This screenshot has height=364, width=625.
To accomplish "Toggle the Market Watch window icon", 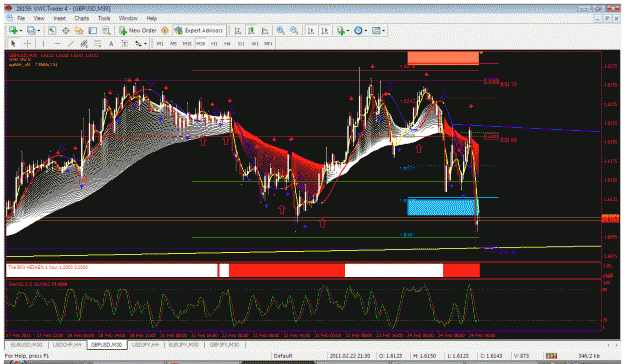I will tap(52, 31).
